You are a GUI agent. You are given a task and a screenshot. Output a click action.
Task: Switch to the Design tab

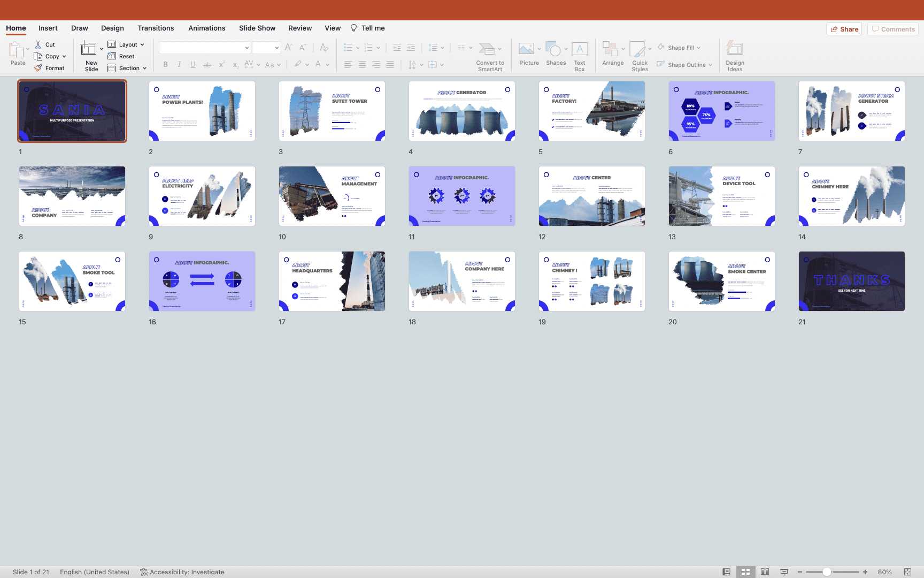click(x=112, y=28)
